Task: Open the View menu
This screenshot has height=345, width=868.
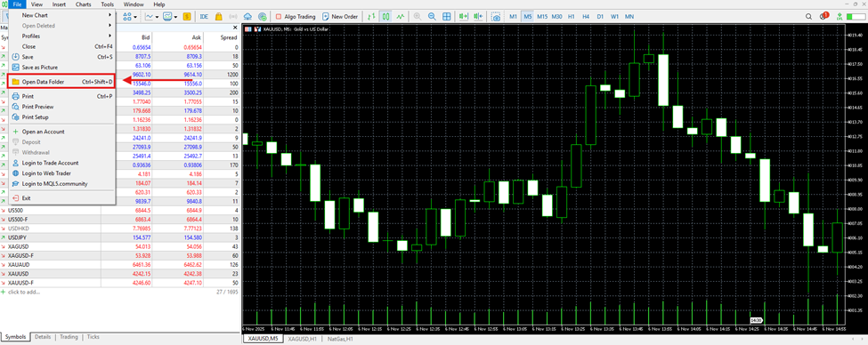Action: pyautogui.click(x=37, y=4)
